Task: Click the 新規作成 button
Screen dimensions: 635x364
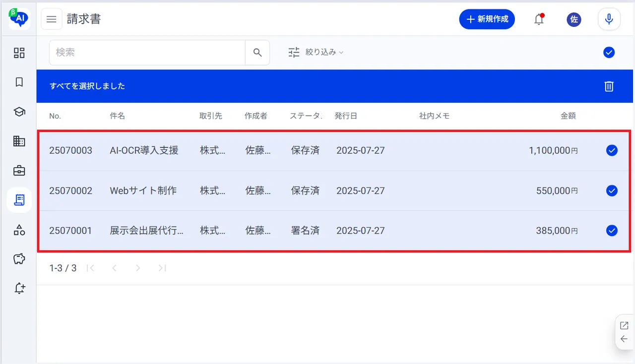Action: [x=487, y=19]
